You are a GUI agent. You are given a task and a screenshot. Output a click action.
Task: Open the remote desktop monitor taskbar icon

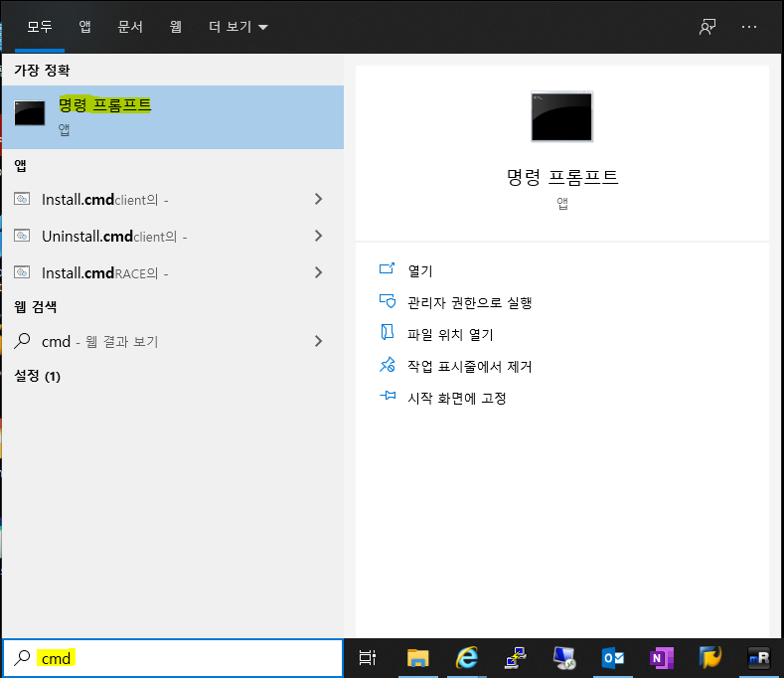564,658
